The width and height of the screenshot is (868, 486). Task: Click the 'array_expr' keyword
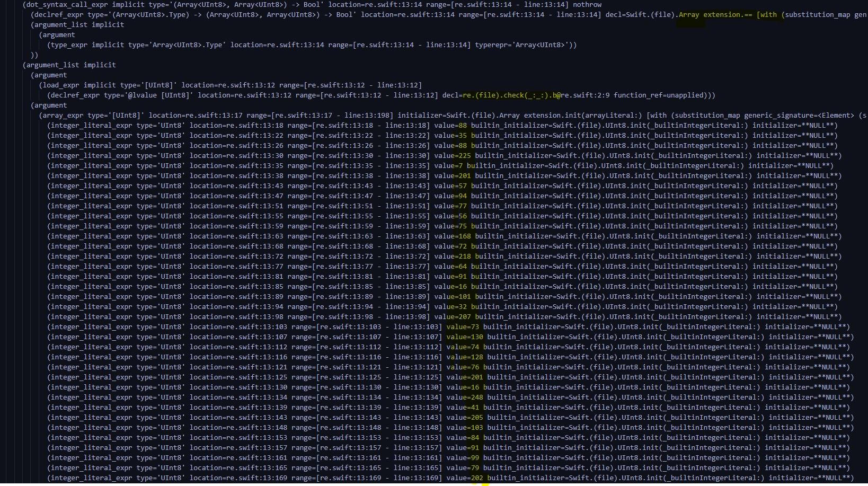[x=63, y=115]
